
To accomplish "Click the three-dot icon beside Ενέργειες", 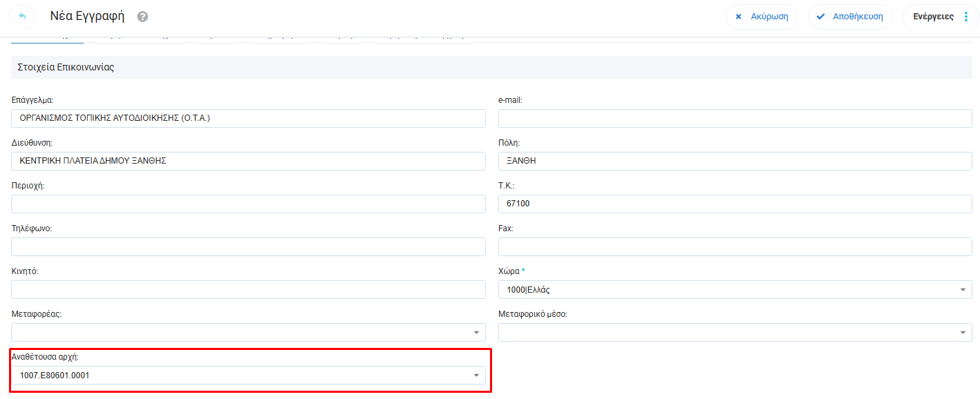I will [966, 17].
